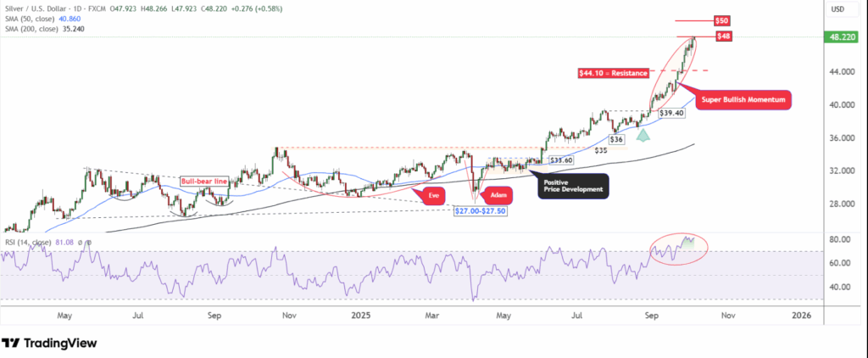Image resolution: width=868 pixels, height=358 pixels.
Task: Click the green arrows in the RSI pane
Action: (687, 243)
